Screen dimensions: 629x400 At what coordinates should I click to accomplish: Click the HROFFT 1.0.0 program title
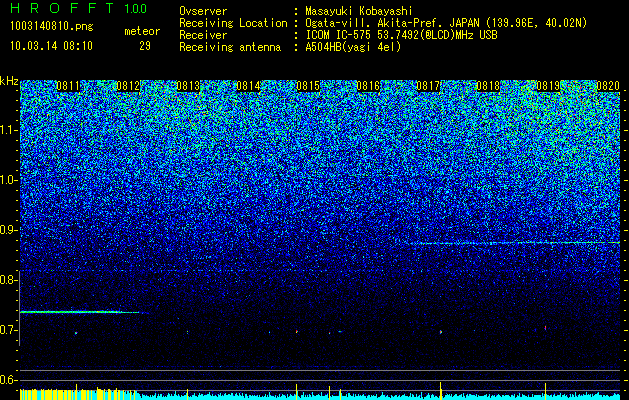[78, 8]
